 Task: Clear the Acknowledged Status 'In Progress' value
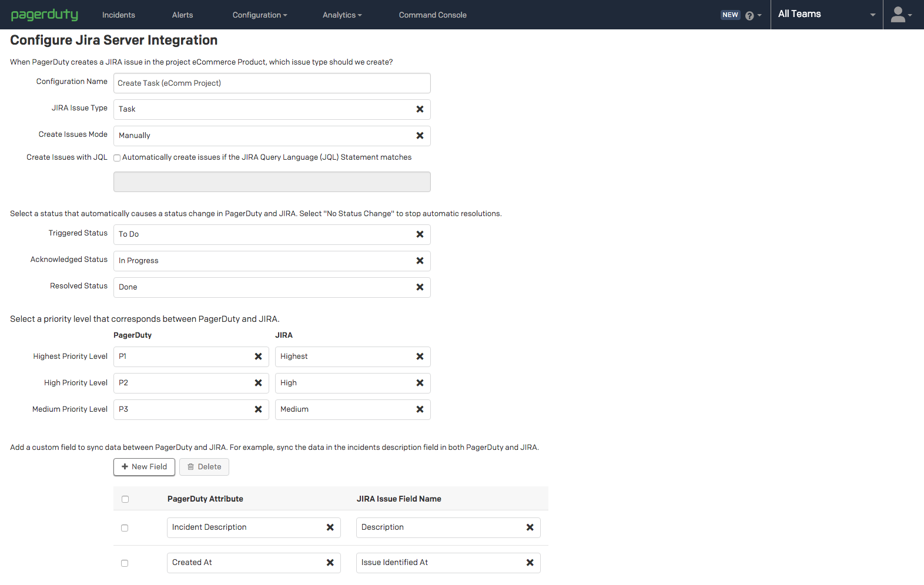[420, 261]
